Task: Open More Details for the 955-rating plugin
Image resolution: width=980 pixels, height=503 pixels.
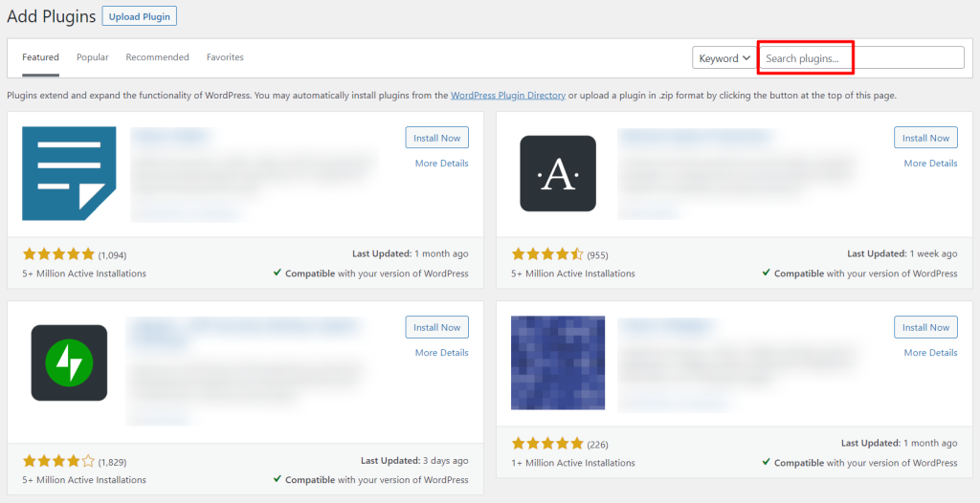Action: click(x=930, y=164)
